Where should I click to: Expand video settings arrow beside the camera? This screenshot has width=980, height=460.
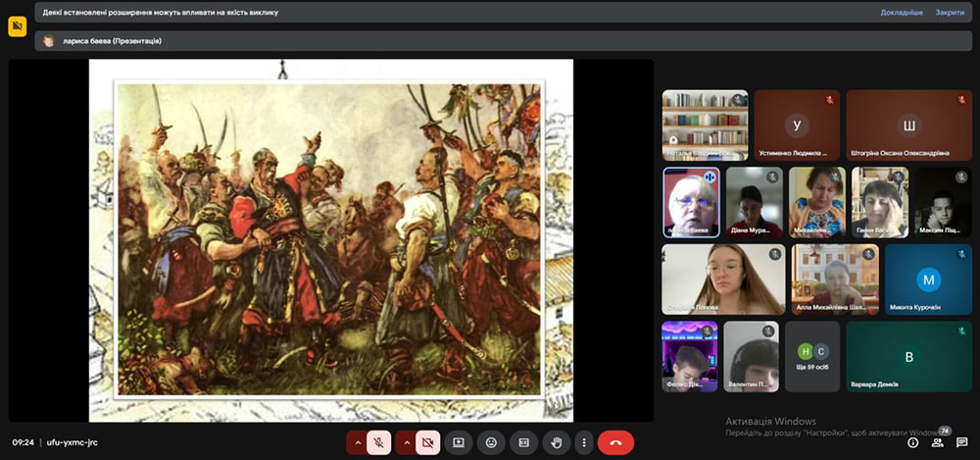click(x=406, y=442)
